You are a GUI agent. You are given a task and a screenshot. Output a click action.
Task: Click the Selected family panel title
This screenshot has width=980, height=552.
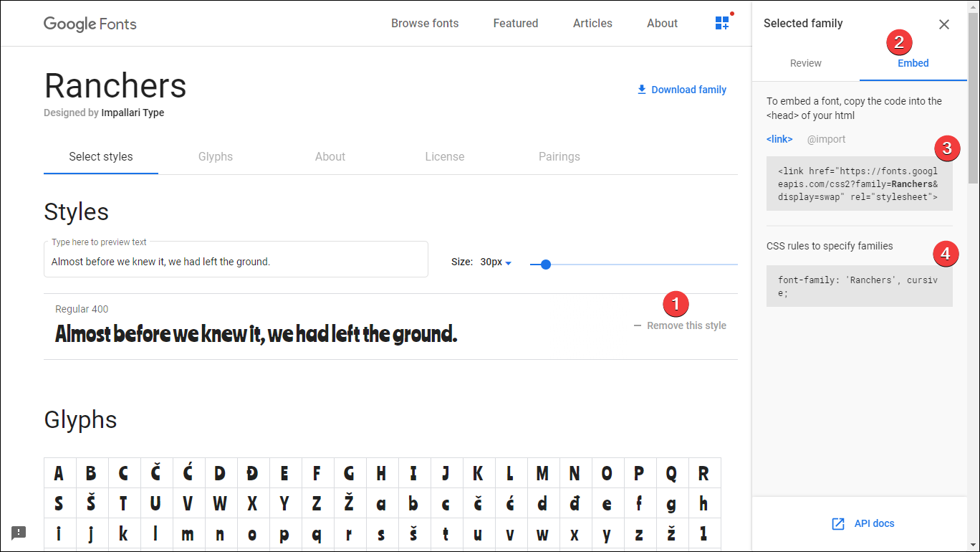point(803,24)
